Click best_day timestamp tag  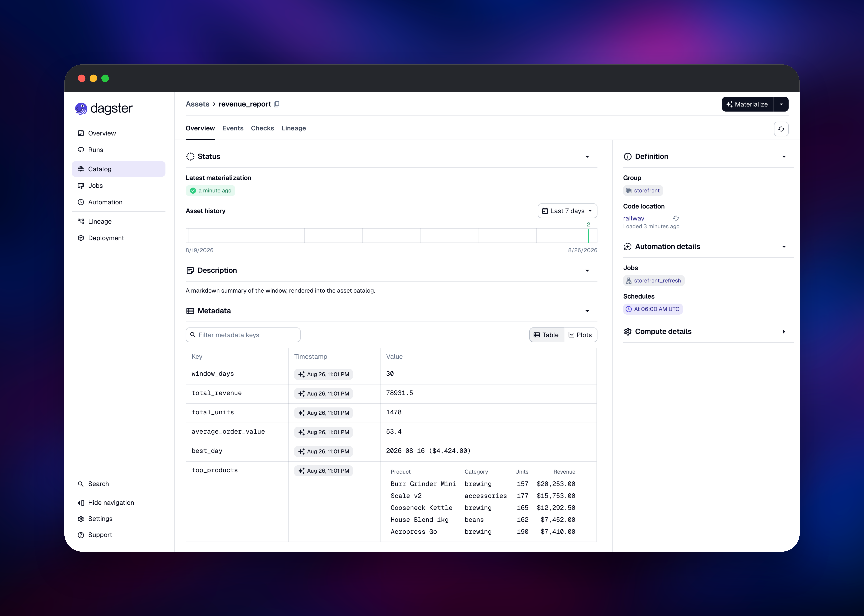coord(323,451)
